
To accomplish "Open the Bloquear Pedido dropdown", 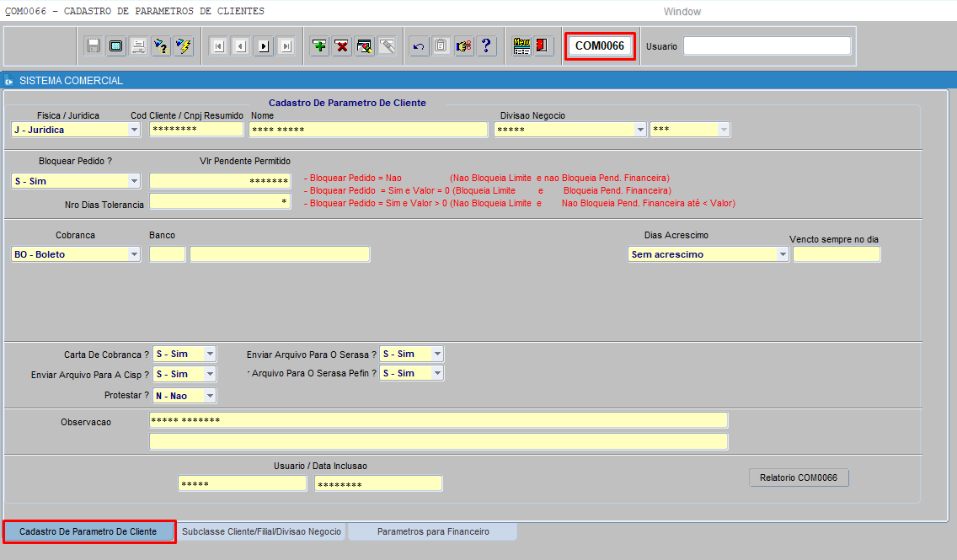I will click(x=134, y=181).
